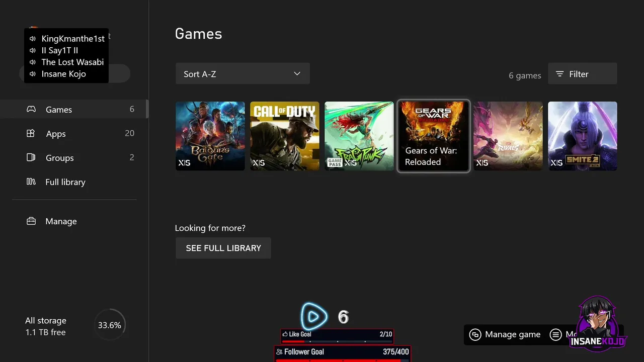
Task: Open the Groups section in sidebar
Action: point(74,157)
